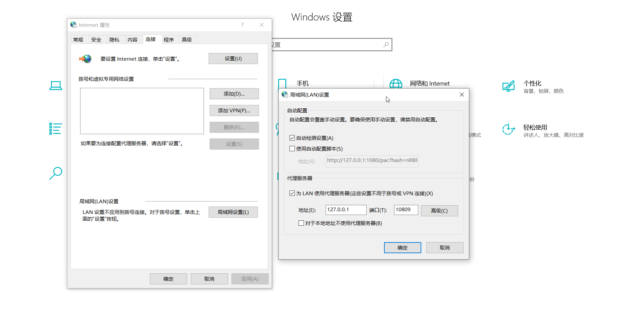644x332 pixels.
Task: Open proxy 高级(C) settings
Action: 439,211
